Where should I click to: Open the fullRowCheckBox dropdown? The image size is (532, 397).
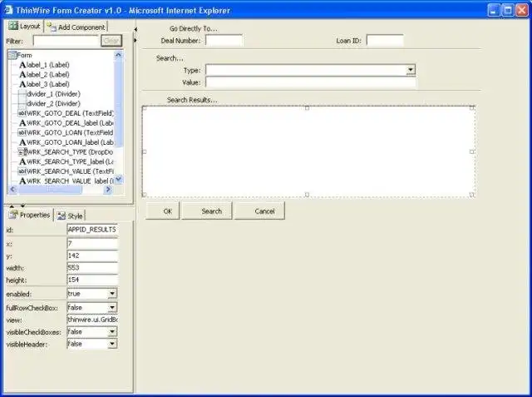[112, 308]
